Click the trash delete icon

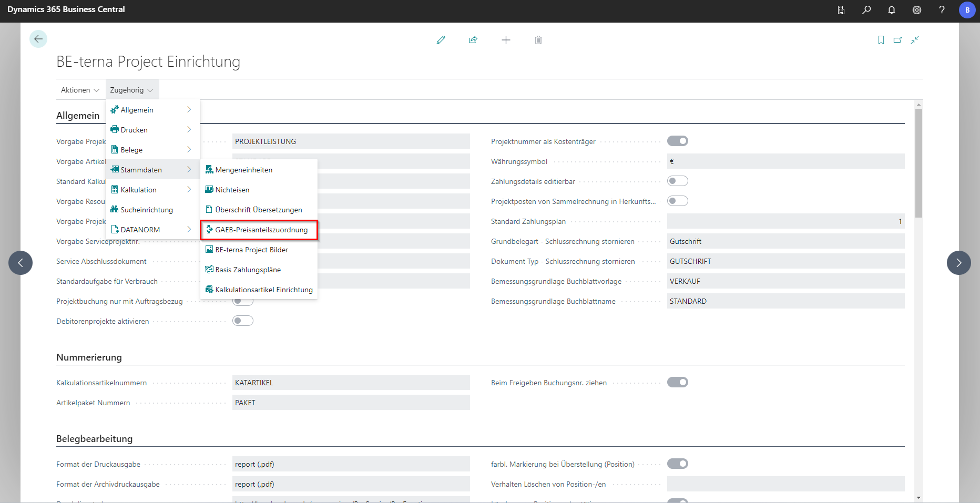[538, 40]
